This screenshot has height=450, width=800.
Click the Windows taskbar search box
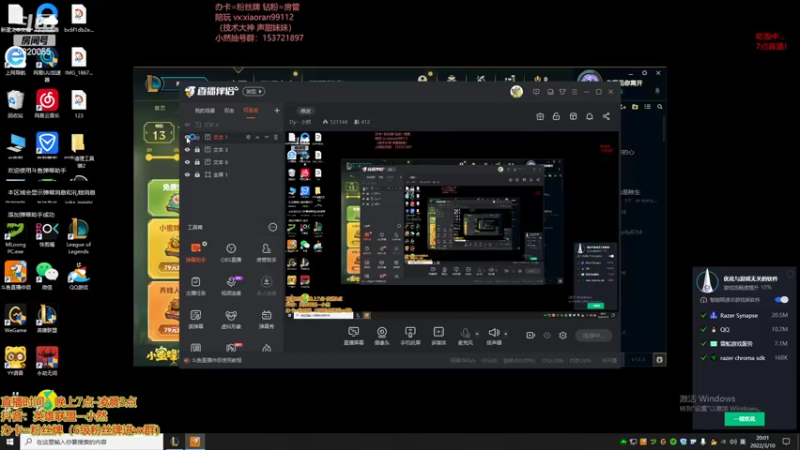click(92, 442)
